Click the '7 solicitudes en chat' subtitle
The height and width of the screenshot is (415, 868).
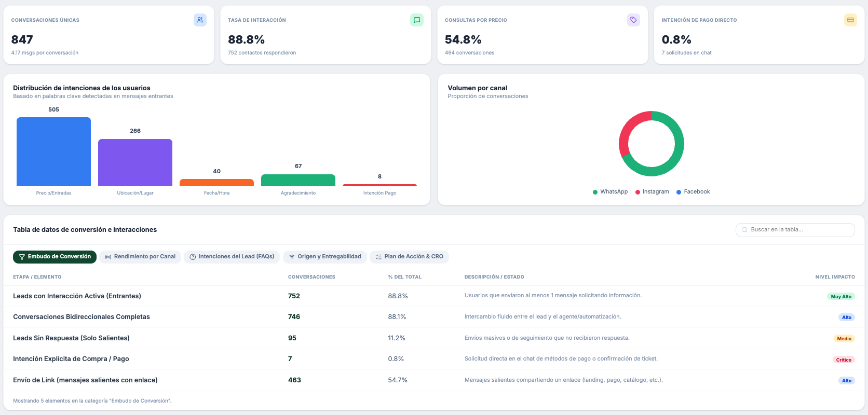pyautogui.click(x=686, y=53)
